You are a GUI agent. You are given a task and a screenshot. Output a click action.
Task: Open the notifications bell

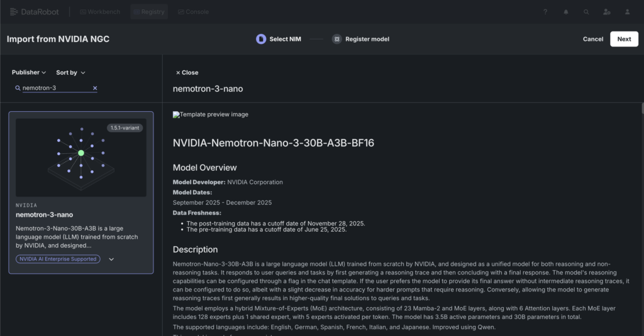(566, 12)
